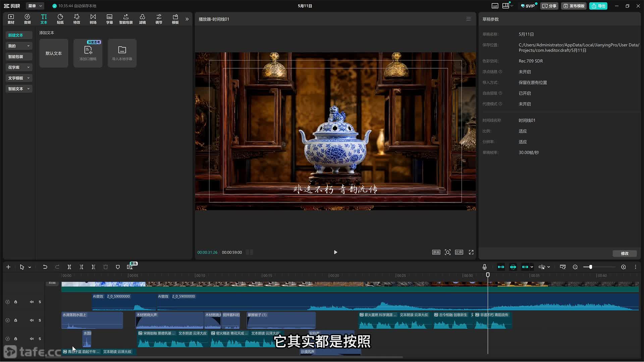644x362 pixels.
Task: Solo the third audio track with S
Action: 40,339
